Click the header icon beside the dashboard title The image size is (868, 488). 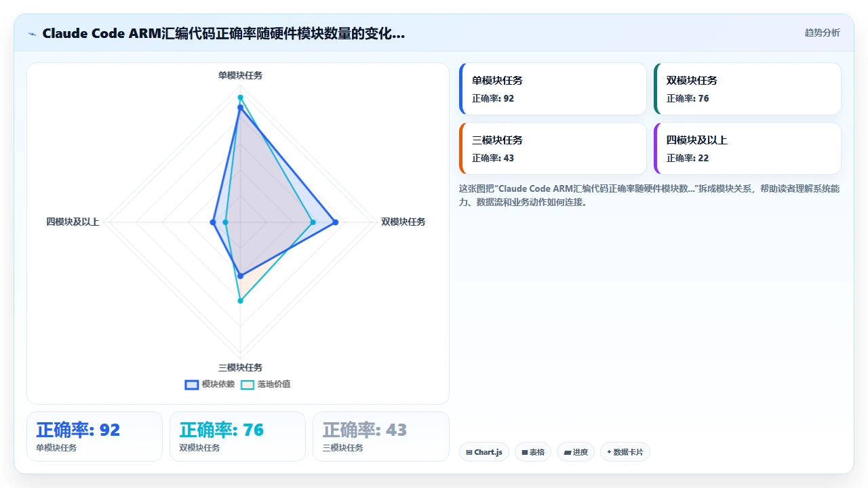pos(33,33)
